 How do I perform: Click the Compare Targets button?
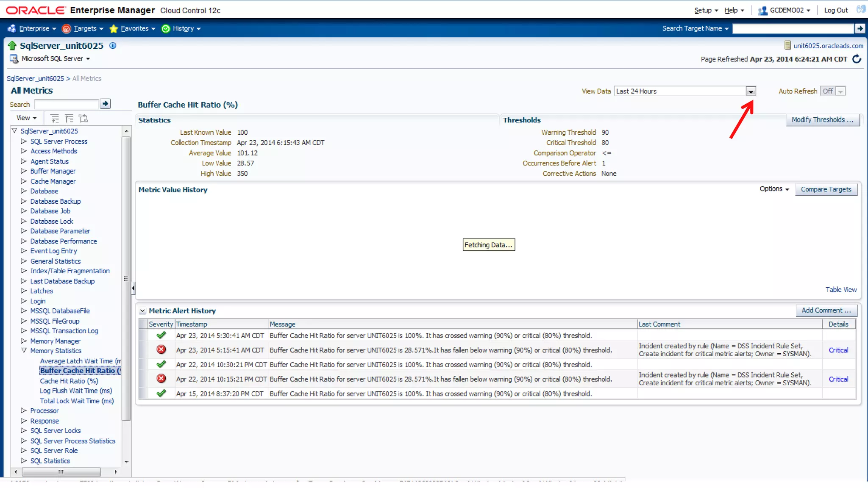[x=826, y=189]
